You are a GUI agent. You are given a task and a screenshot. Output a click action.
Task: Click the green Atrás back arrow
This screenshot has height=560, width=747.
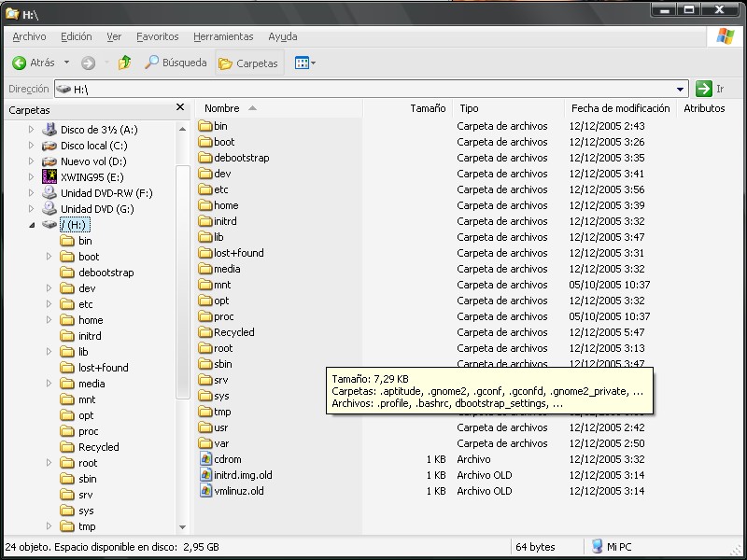20,63
